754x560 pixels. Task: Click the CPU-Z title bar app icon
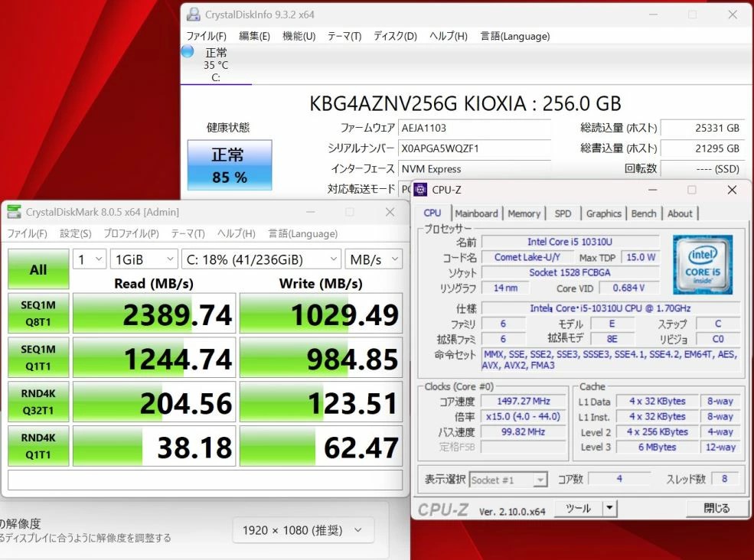420,190
